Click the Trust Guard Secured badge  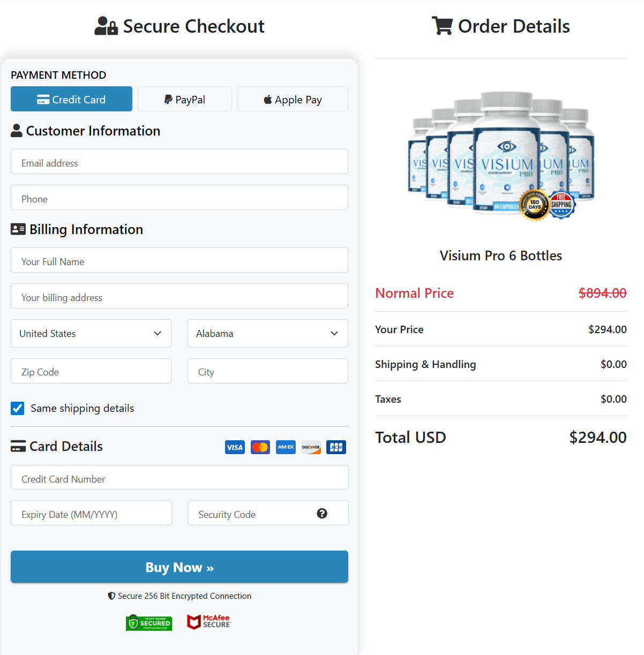point(149,623)
